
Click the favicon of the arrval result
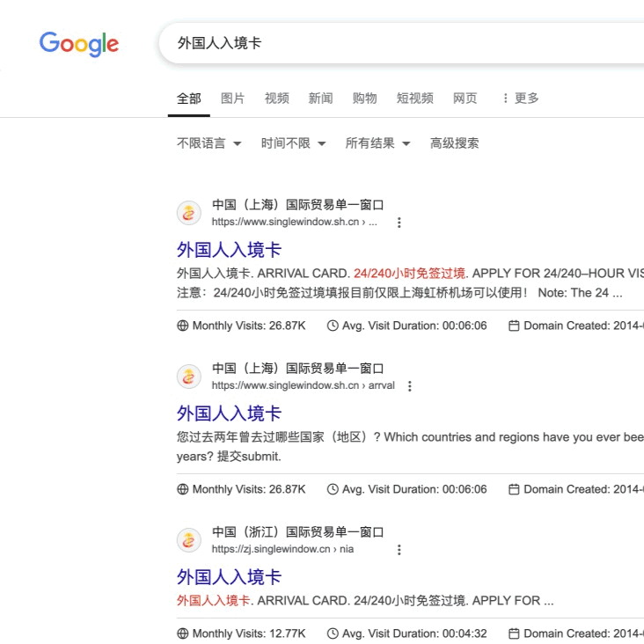189,377
